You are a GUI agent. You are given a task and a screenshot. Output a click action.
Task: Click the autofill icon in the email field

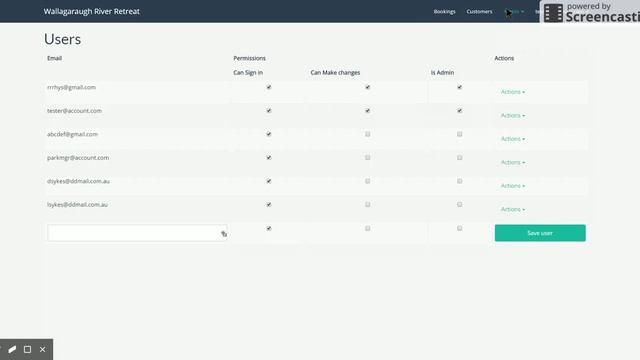click(x=224, y=234)
